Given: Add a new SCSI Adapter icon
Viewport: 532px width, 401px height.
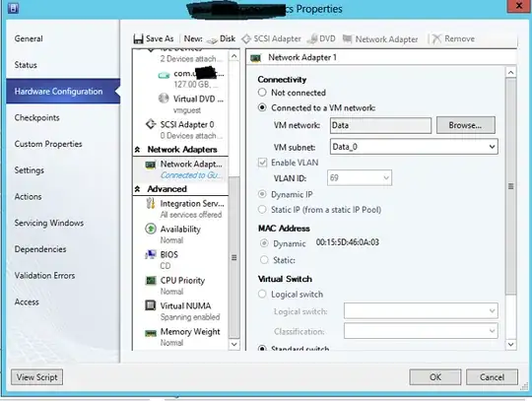Looking at the screenshot, I should 246,39.
